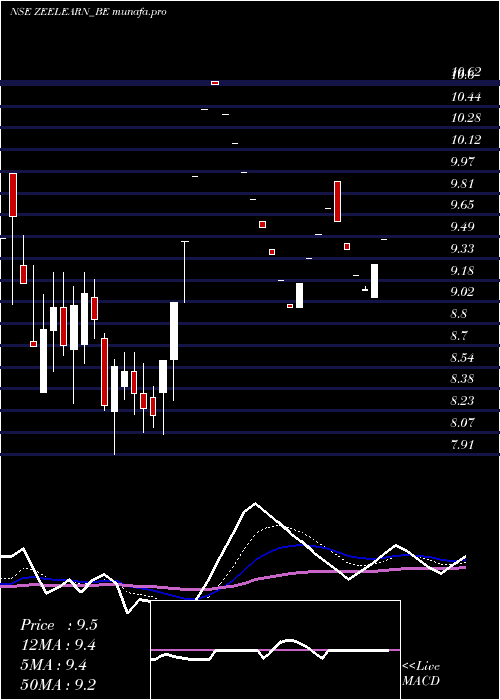
Task: Click the '50MA : 9.2' readout
Action: pos(58,685)
